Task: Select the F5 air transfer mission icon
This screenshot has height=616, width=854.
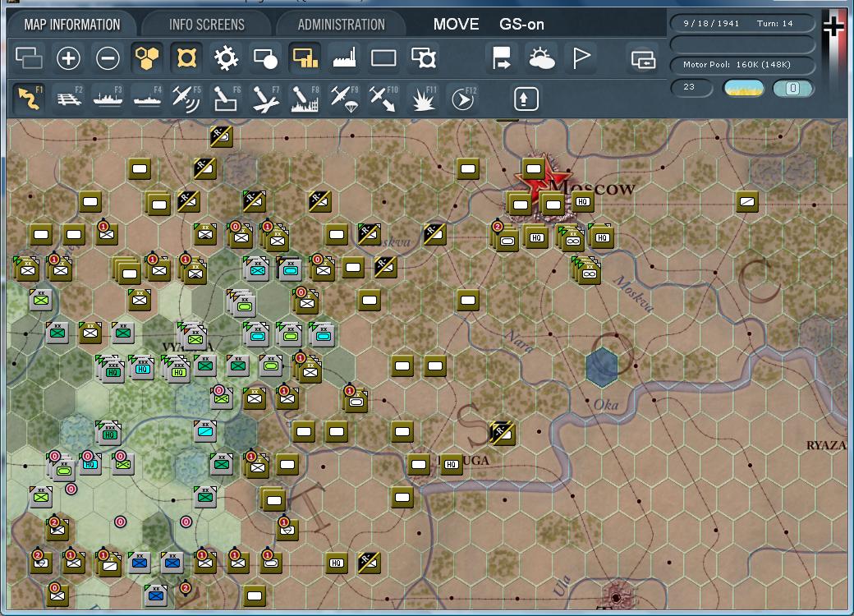Action: click(x=187, y=99)
